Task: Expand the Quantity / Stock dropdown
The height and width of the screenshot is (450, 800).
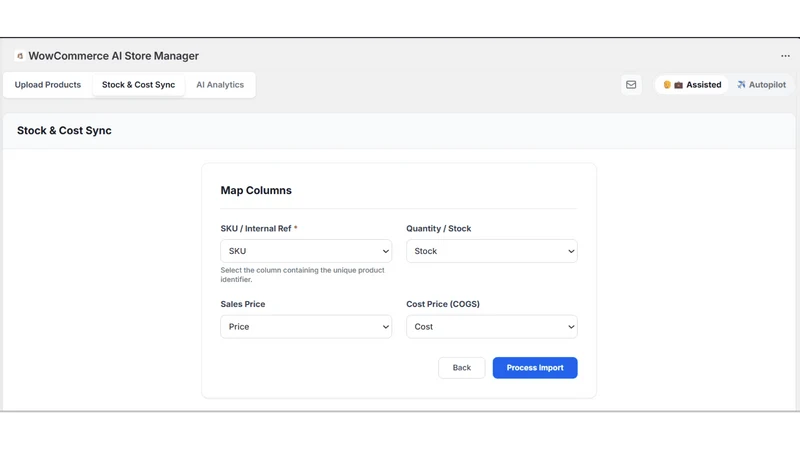Action: [x=492, y=251]
